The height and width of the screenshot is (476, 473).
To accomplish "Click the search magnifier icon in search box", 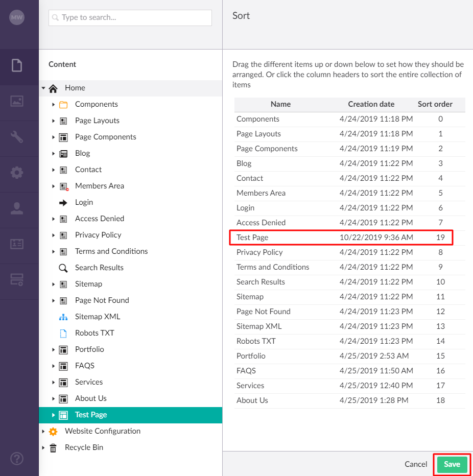I will click(55, 17).
